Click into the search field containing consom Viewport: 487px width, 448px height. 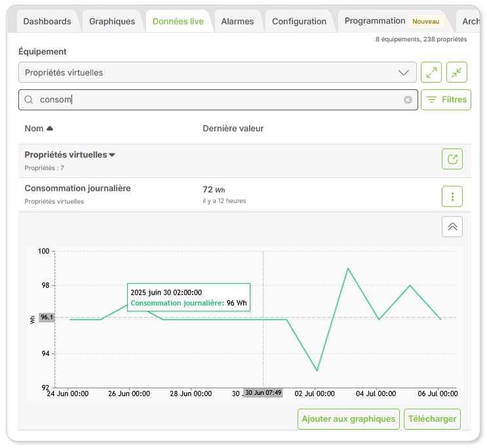click(218, 100)
